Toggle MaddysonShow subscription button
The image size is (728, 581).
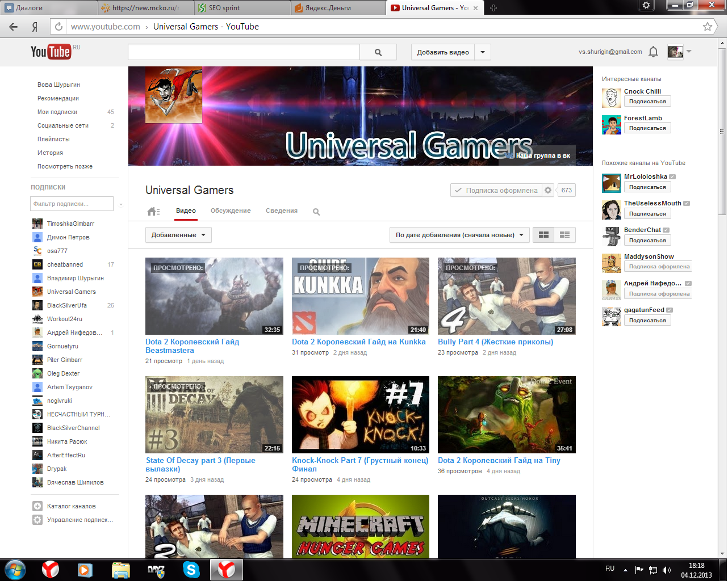pyautogui.click(x=659, y=267)
